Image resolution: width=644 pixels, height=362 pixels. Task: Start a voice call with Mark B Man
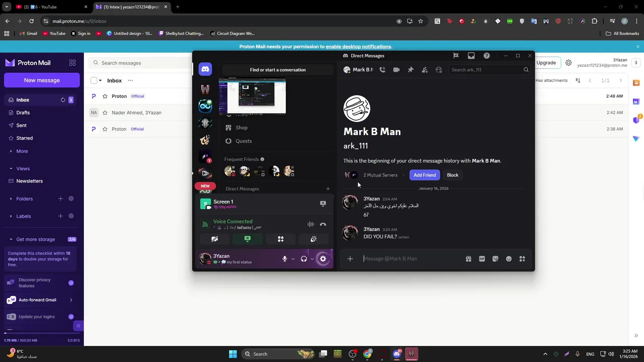click(x=382, y=70)
